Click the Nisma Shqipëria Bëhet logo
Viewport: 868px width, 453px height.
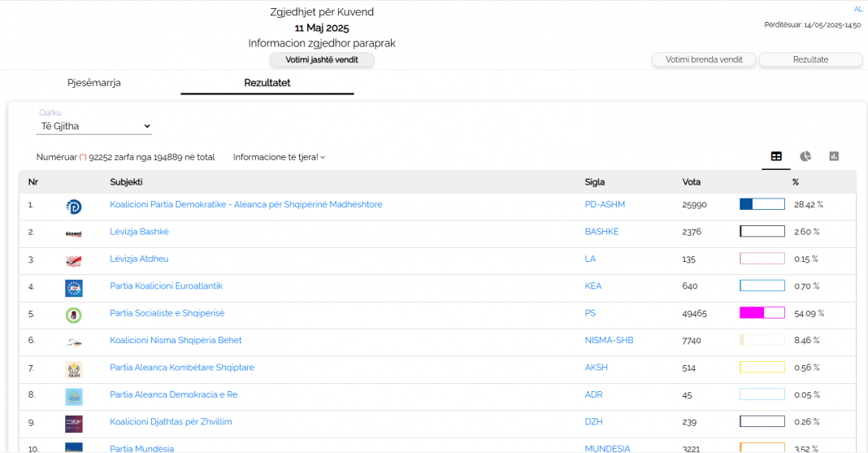point(74,342)
